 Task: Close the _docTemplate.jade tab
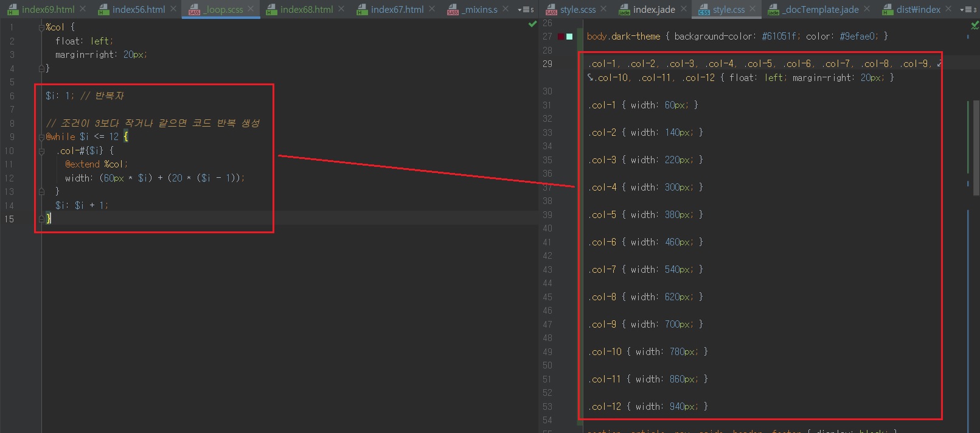[867, 9]
